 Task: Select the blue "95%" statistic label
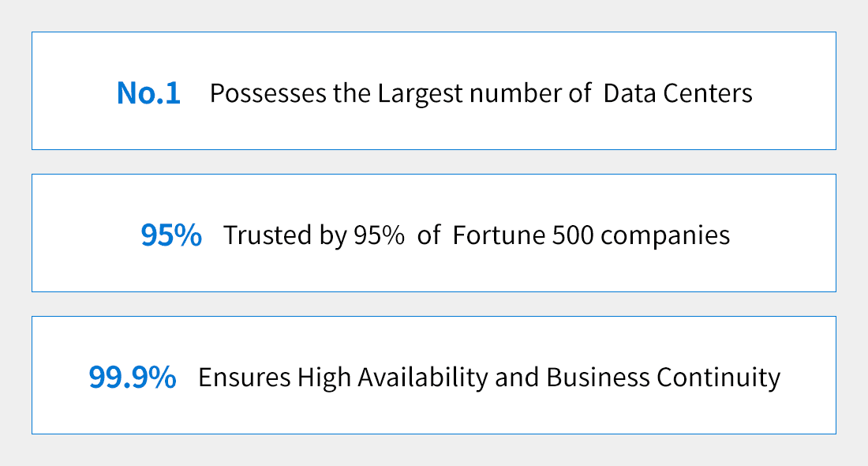pos(171,235)
